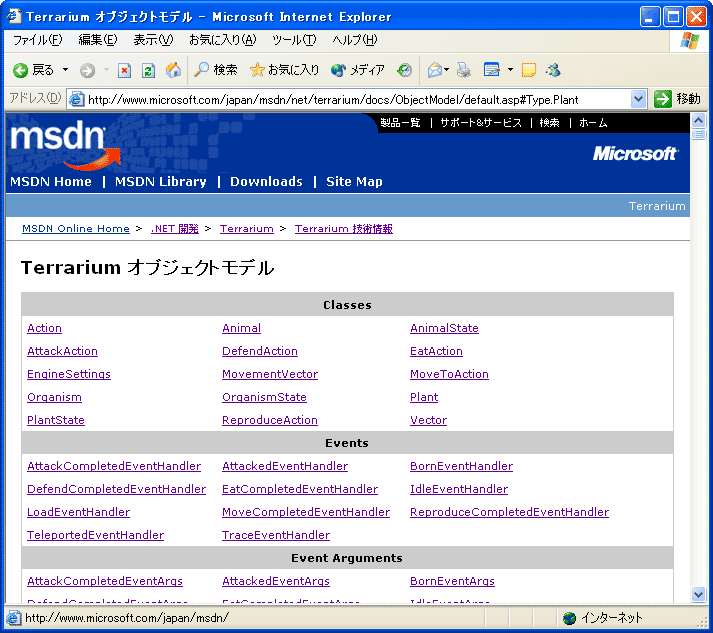Open the 編集(E) menu
This screenshot has height=633, width=713.
click(98, 40)
